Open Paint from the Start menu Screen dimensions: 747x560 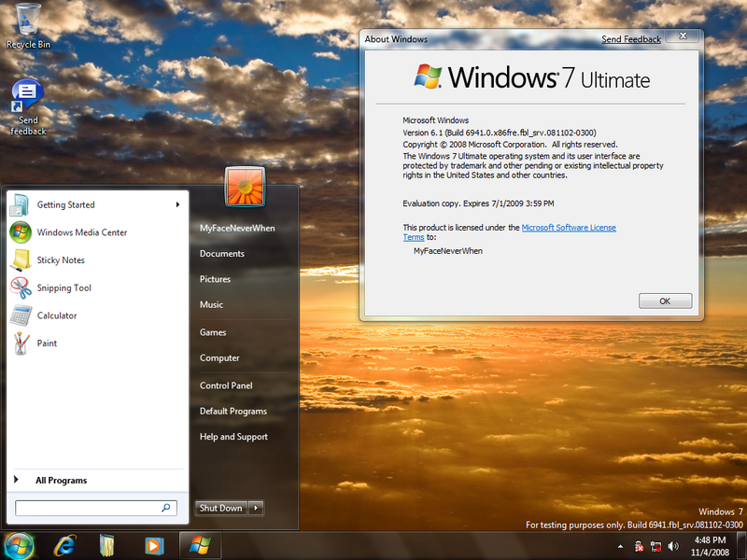pyautogui.click(x=47, y=343)
